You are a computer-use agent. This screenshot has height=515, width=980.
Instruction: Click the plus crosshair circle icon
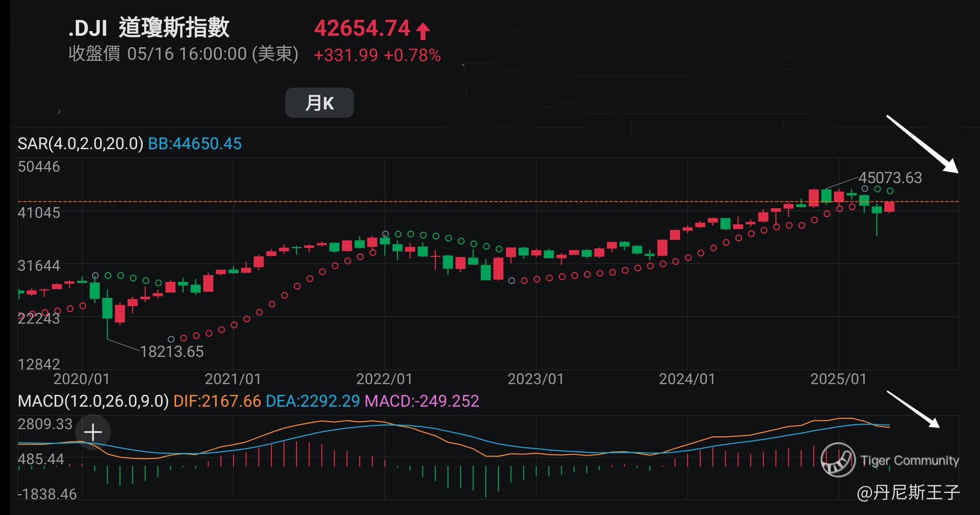click(93, 432)
